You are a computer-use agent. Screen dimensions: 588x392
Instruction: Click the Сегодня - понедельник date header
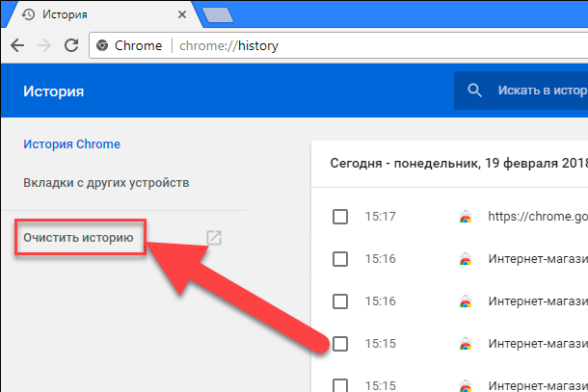[459, 164]
